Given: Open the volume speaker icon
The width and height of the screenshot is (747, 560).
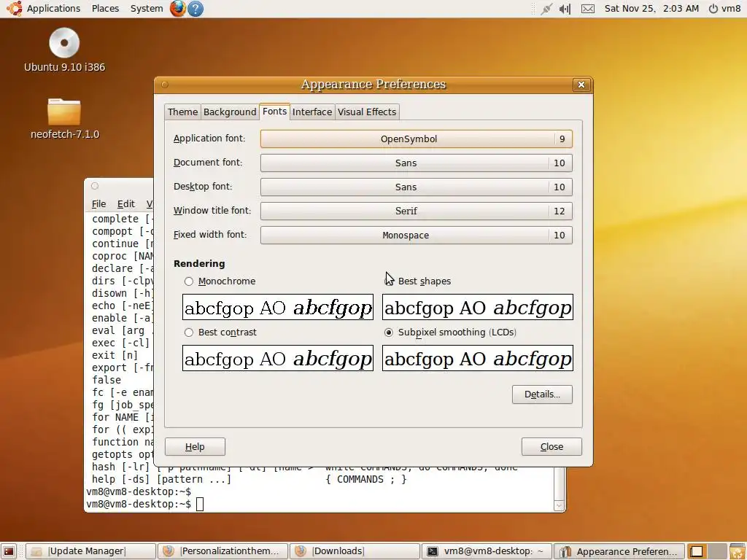Looking at the screenshot, I should 565,9.
